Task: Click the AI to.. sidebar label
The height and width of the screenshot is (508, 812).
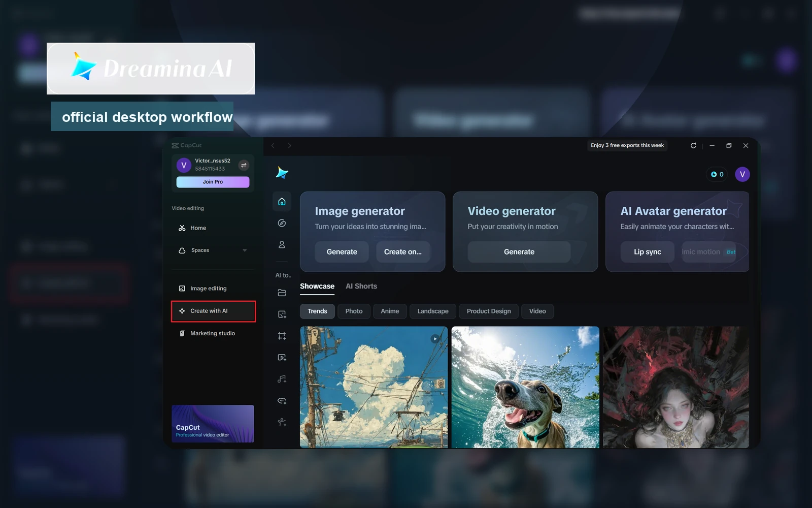Action: pos(283,275)
